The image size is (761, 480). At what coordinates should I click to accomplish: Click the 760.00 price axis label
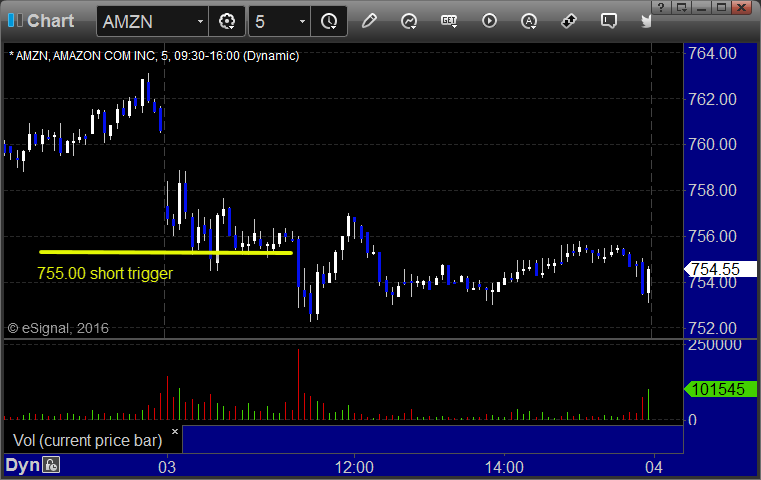[712, 144]
